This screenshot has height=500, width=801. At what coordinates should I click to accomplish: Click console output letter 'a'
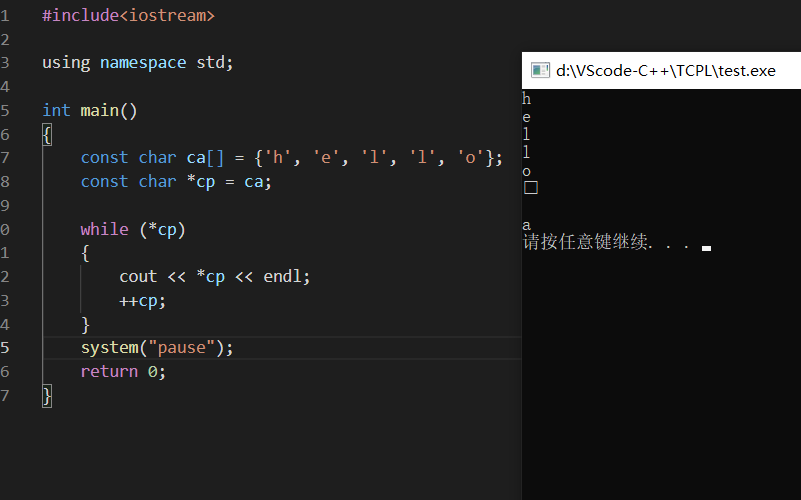(x=526, y=225)
